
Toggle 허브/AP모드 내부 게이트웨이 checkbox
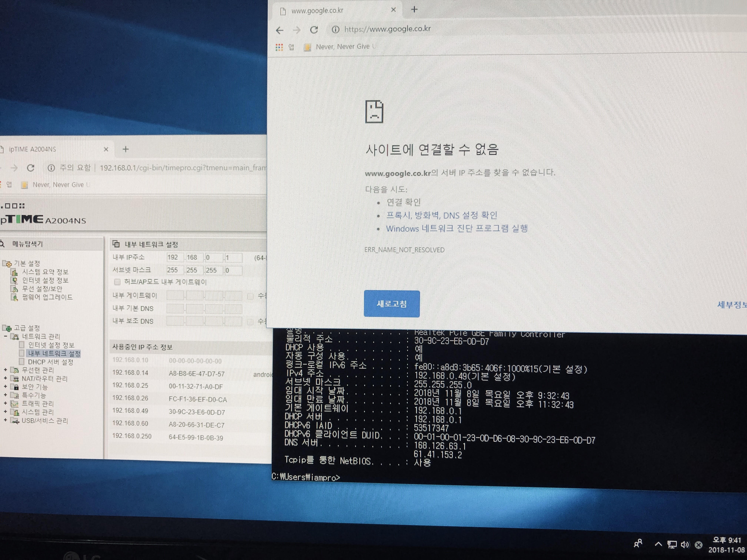(117, 282)
